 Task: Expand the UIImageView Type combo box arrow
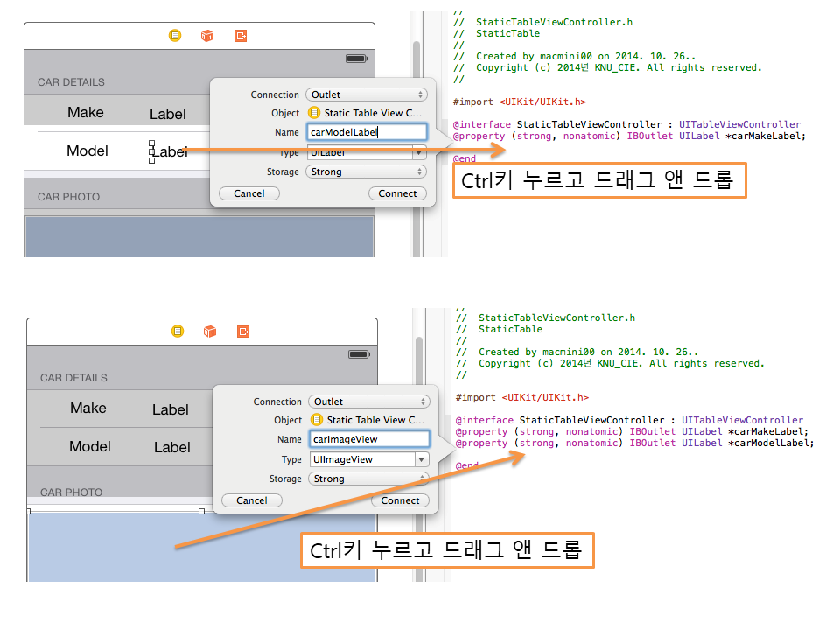point(422,459)
